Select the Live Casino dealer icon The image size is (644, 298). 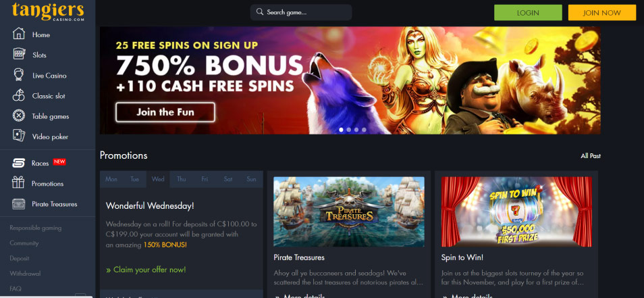(x=18, y=75)
